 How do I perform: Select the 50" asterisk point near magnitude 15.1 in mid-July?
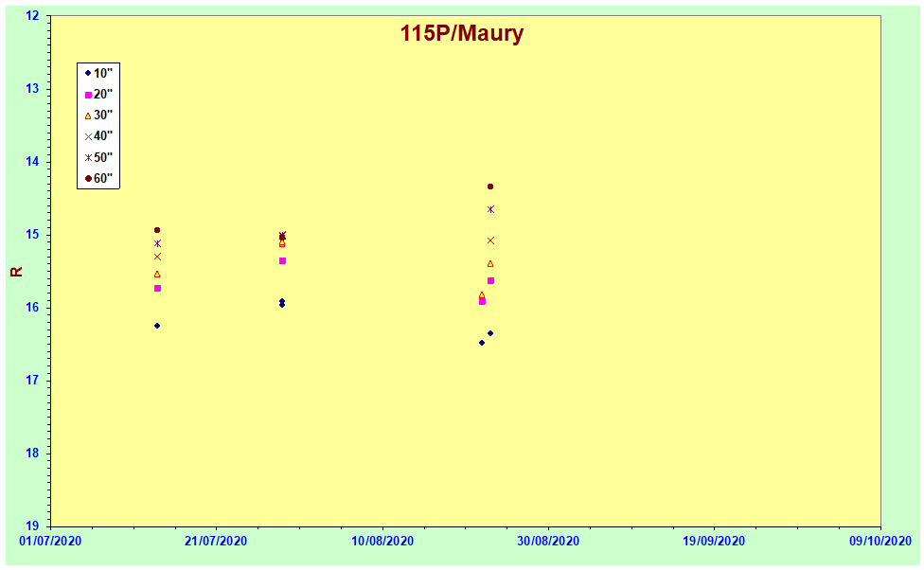point(157,243)
